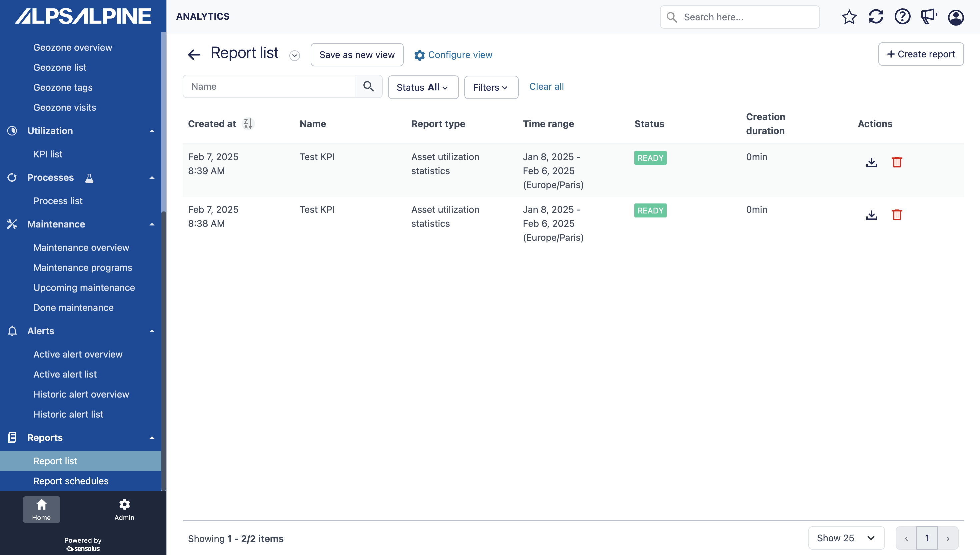
Task: Click the back arrow beside Report list
Action: tap(194, 54)
